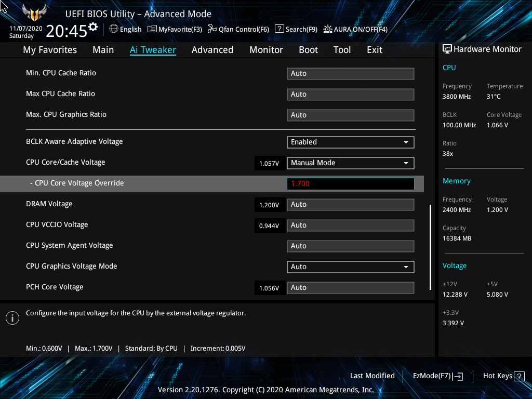The width and height of the screenshot is (532, 399).
Task: Click the PCH Core Voltage Auto field
Action: [351, 288]
